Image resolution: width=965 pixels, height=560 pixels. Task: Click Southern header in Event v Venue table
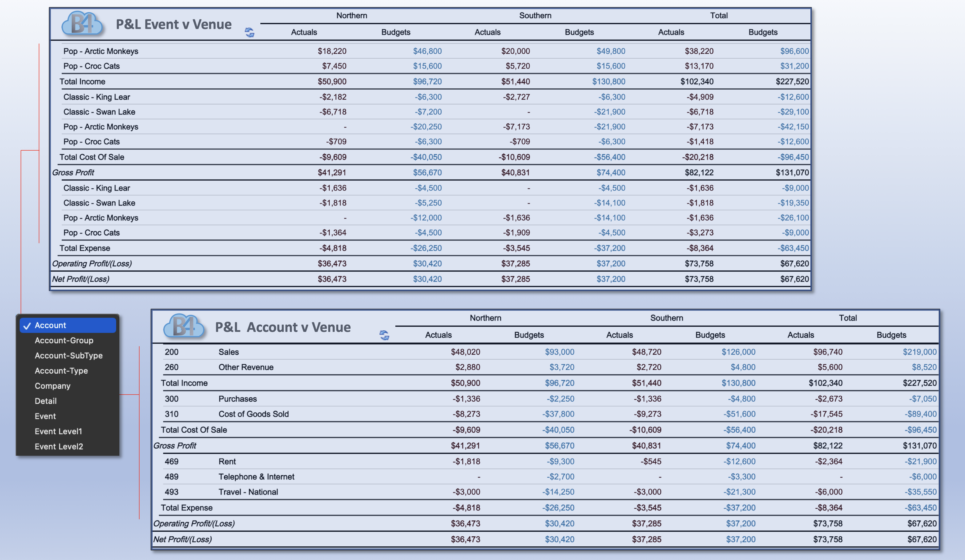point(535,15)
